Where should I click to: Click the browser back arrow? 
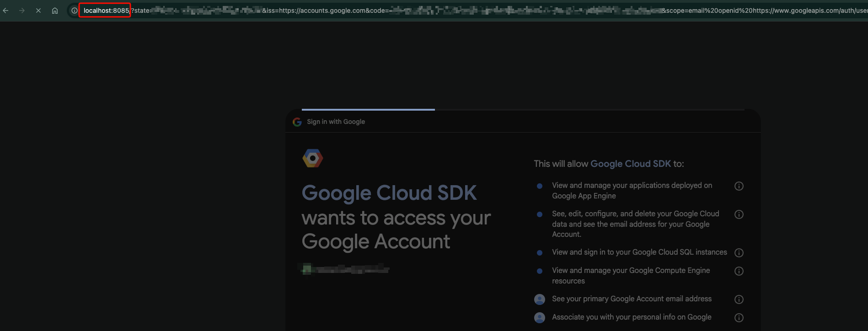[5, 11]
